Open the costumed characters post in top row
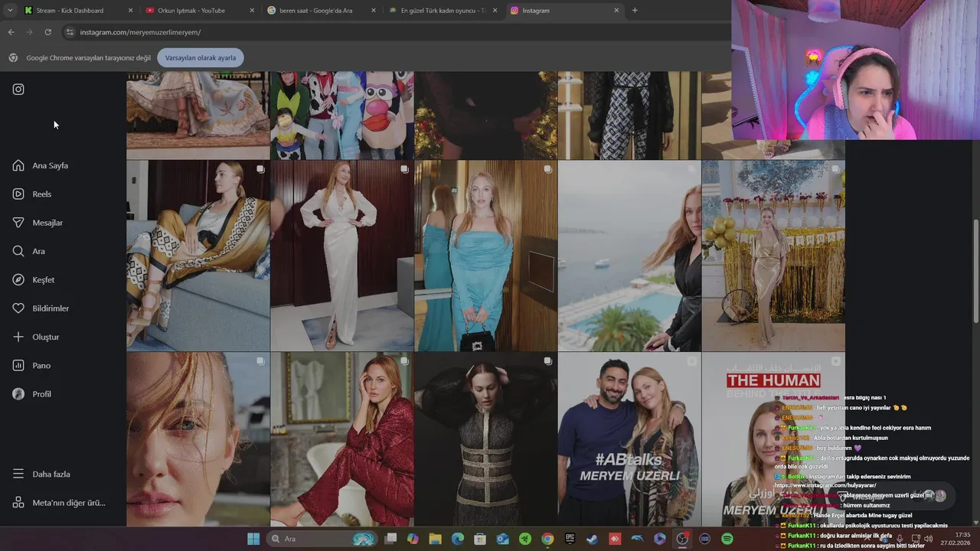Screen dimensions: 980x551 click(x=341, y=115)
